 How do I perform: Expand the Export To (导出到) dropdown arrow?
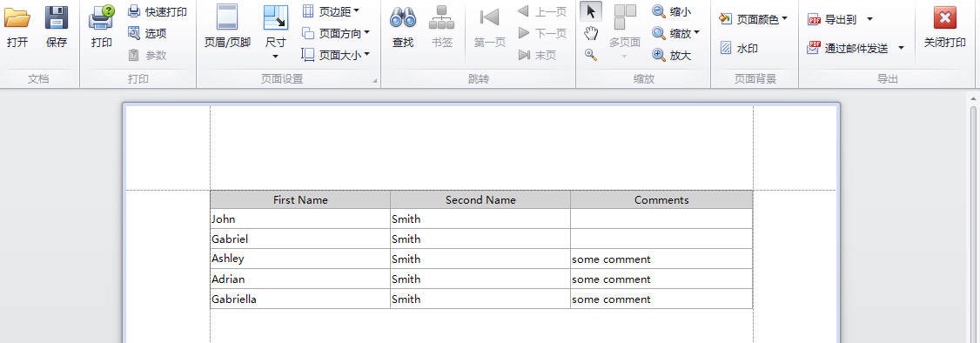coord(869,19)
